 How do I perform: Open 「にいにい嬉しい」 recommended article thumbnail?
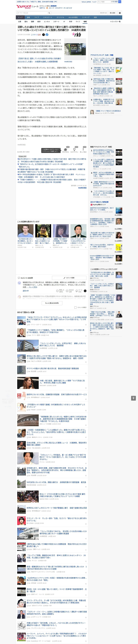43,231
